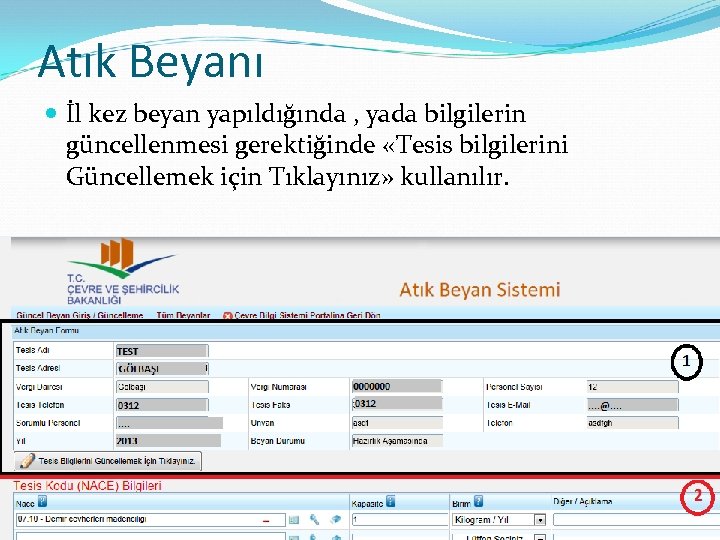Click the Tesis Adı field showing TEST
The width and height of the screenshot is (720, 540).
162,351
